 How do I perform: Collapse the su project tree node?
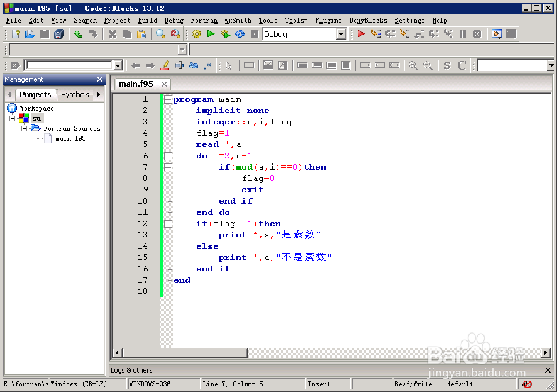[13, 118]
